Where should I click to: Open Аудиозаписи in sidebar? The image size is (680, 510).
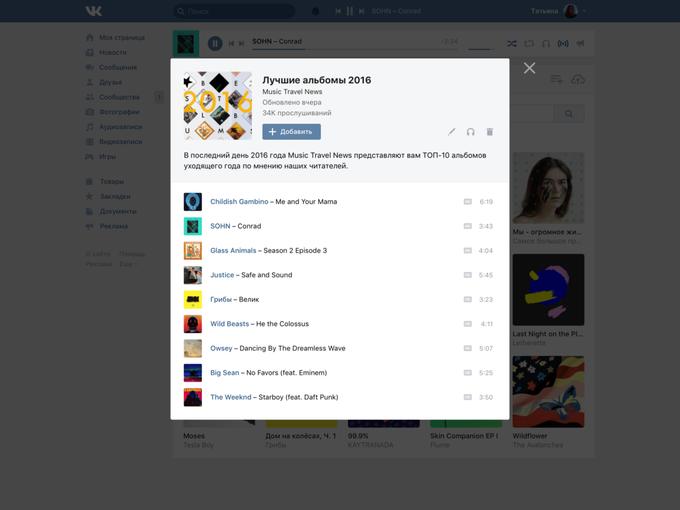pos(114,127)
